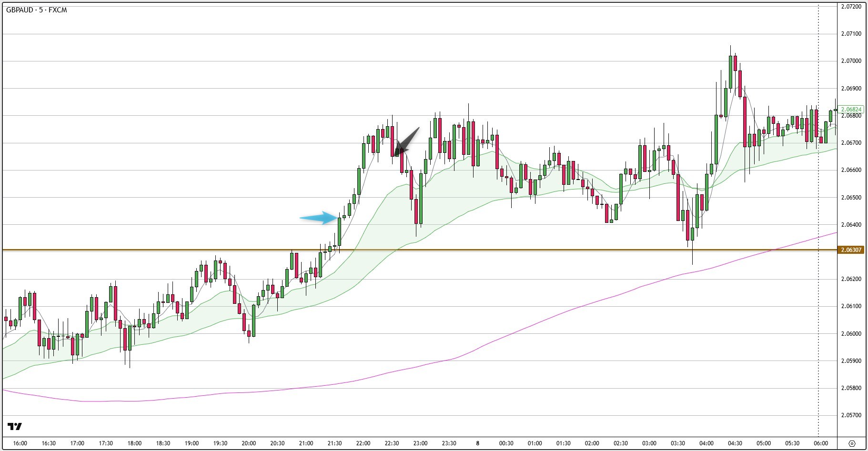Image resolution: width=868 pixels, height=451 pixels.
Task: Click the 05:30 time axis label
Action: (792, 443)
